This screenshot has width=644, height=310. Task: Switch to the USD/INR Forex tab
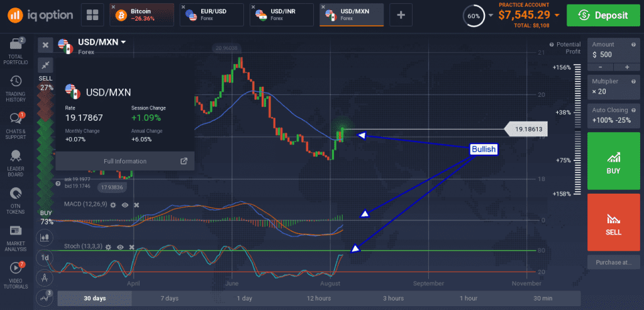pyautogui.click(x=281, y=15)
